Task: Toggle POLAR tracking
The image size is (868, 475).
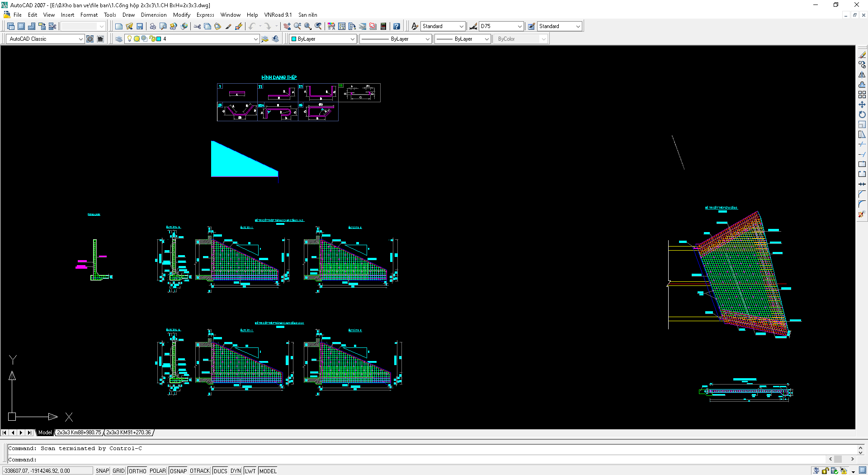Action: [158, 471]
